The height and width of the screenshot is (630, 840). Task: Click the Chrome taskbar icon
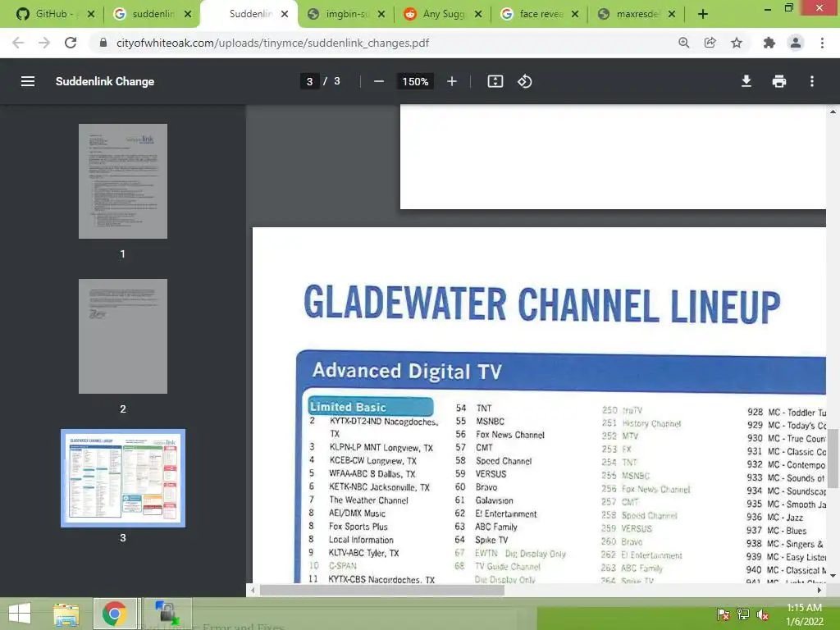[115, 614]
